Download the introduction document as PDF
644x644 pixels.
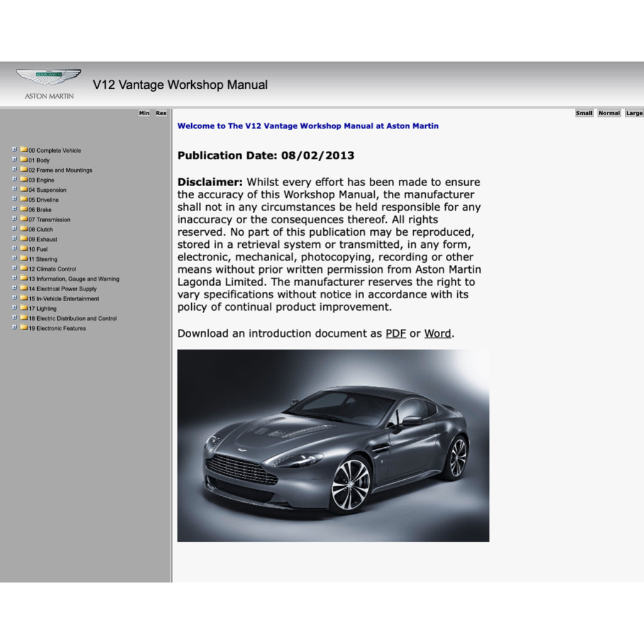pos(396,333)
